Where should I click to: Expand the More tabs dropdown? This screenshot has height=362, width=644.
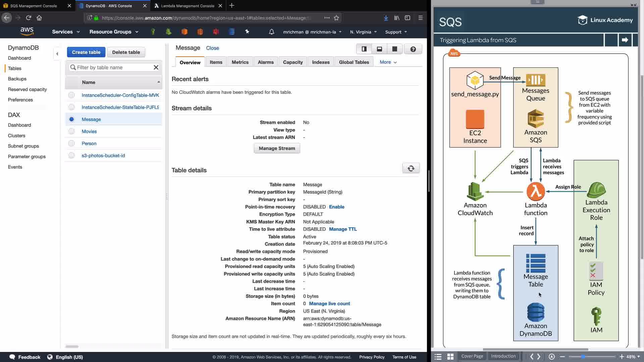pos(388,62)
